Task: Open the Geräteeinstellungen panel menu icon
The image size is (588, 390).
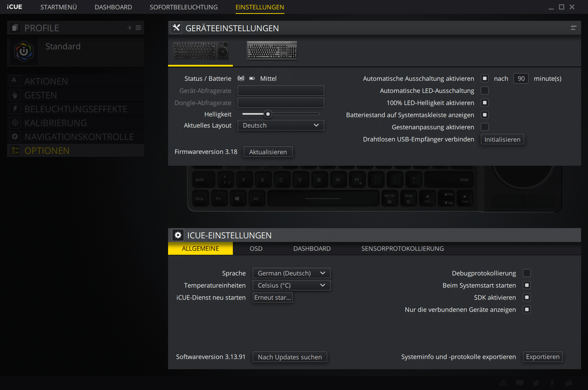Action: coord(573,28)
